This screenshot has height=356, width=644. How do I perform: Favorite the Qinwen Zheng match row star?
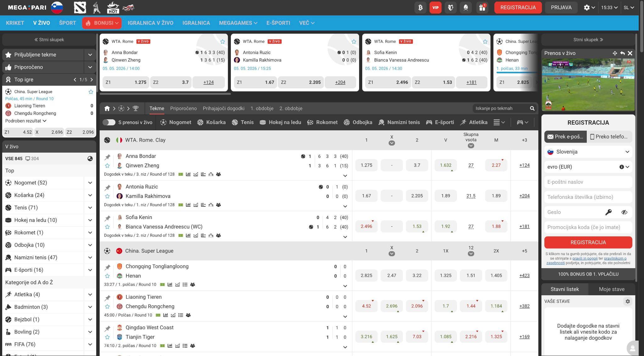(x=107, y=166)
